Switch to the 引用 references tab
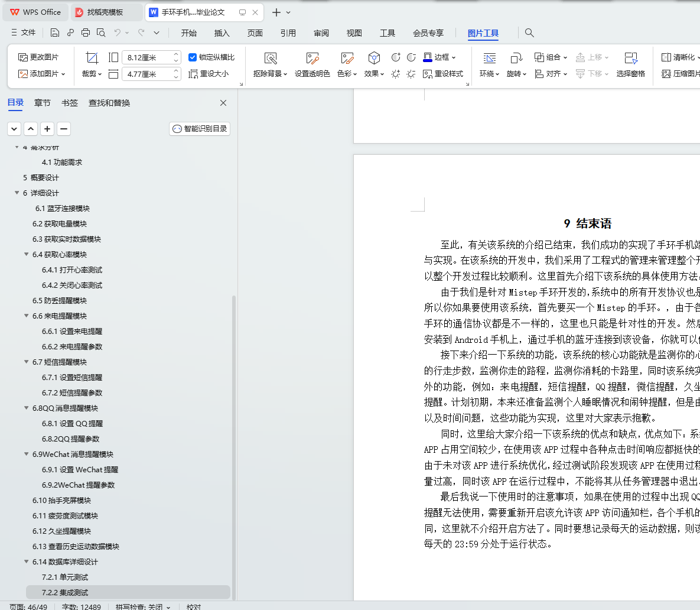This screenshot has width=700, height=610. pyautogui.click(x=288, y=33)
